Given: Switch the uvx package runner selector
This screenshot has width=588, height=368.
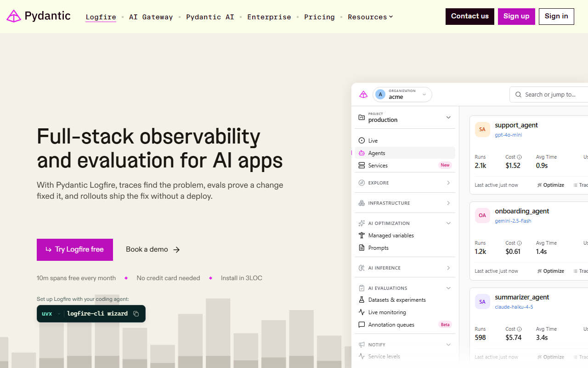Looking at the screenshot, I should (x=51, y=314).
